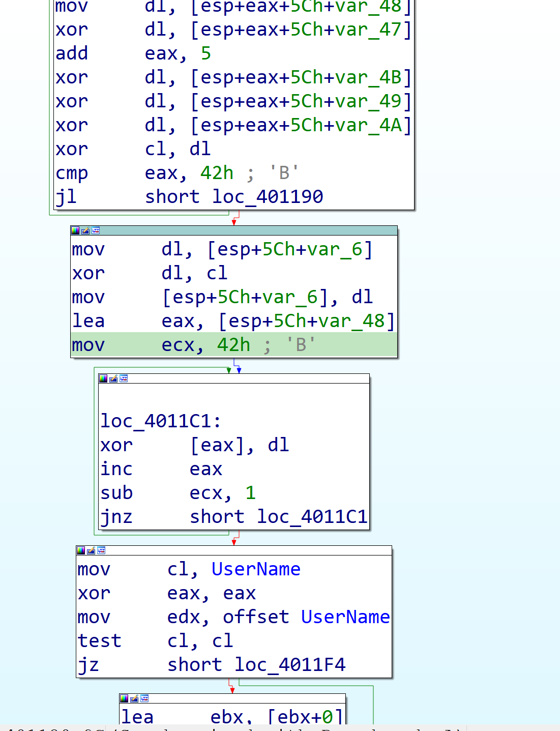Click the loc_4011C1: label line
Screen dimensions: 560x731
click(x=161, y=421)
